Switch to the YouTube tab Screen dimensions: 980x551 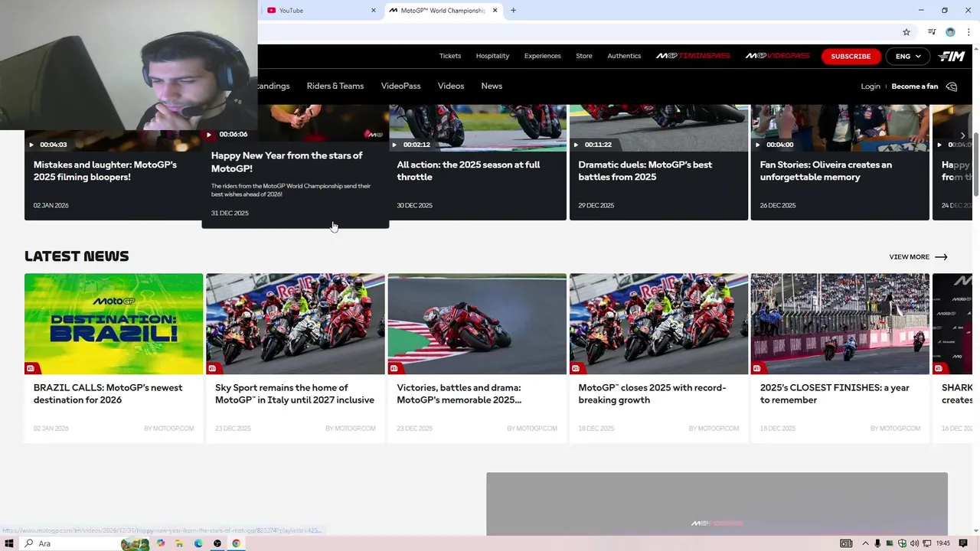coord(320,10)
